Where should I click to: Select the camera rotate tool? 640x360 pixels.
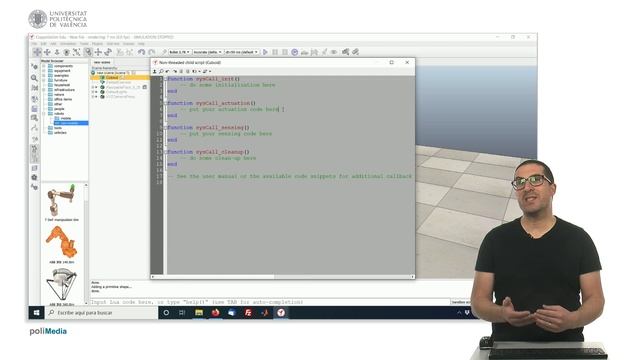coord(47,52)
